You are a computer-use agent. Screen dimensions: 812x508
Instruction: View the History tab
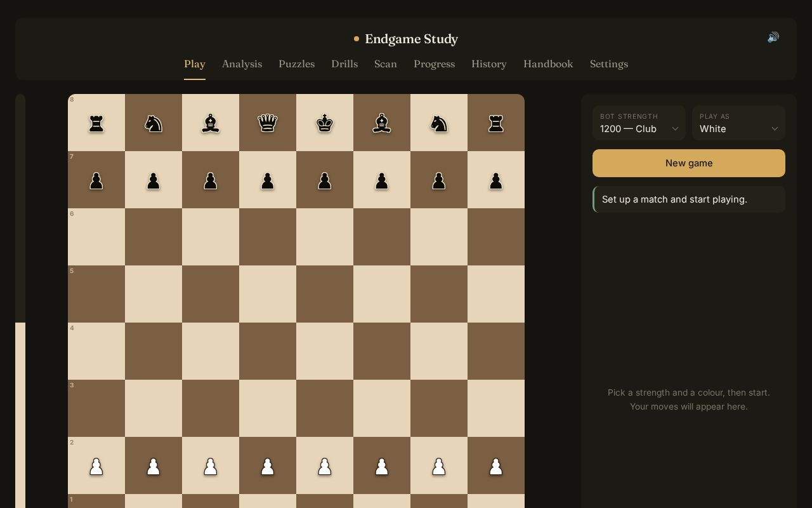click(x=489, y=64)
